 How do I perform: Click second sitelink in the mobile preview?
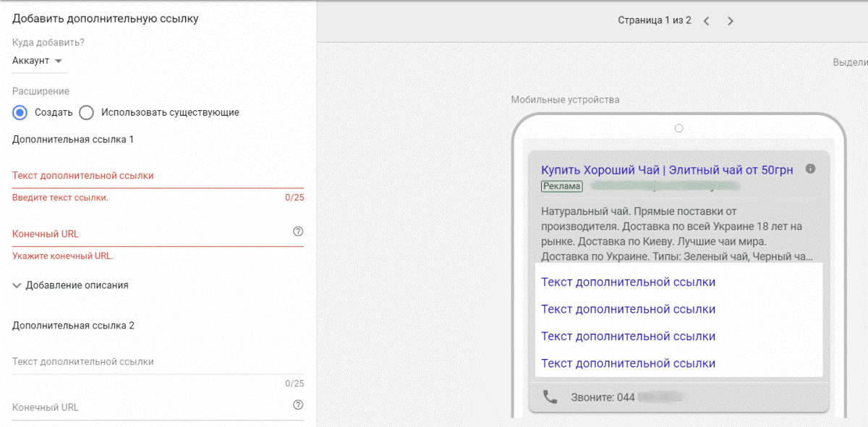(x=628, y=310)
